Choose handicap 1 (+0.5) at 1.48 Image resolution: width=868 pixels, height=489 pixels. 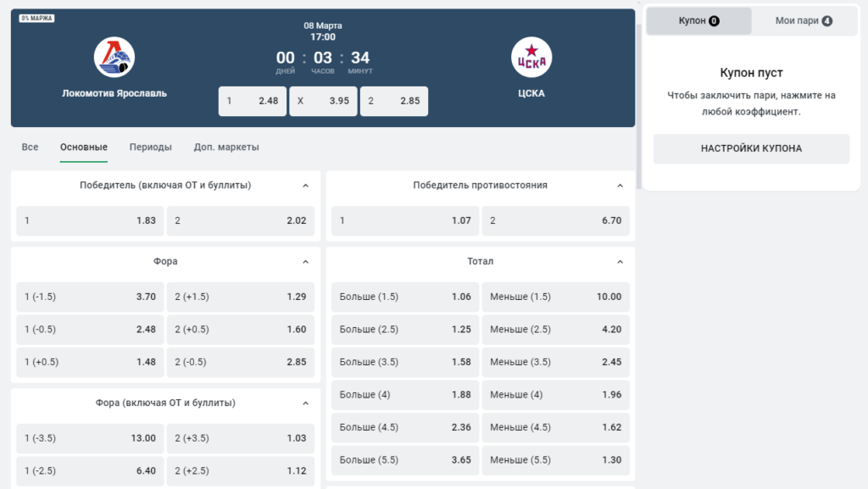(x=90, y=363)
